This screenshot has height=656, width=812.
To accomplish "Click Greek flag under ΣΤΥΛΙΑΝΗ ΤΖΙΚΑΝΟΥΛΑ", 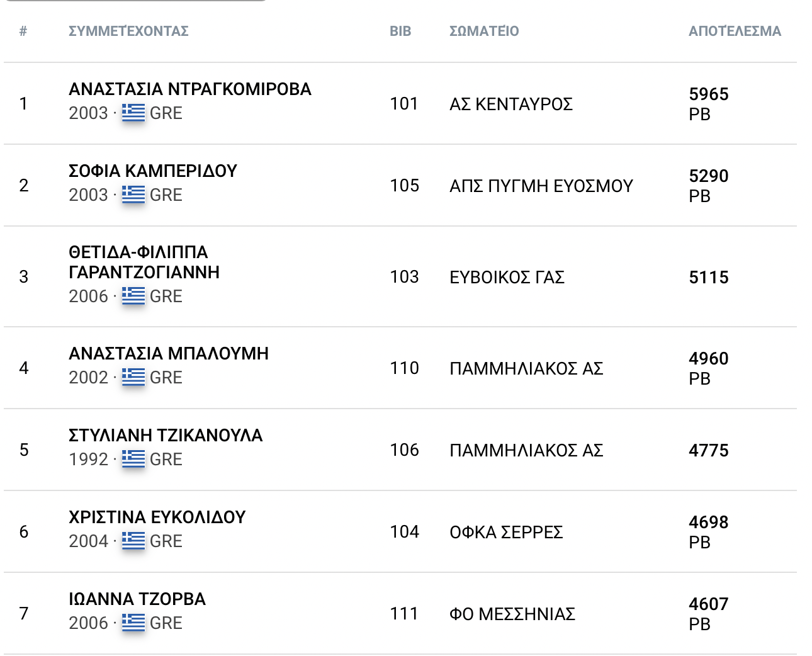I will 133,459.
